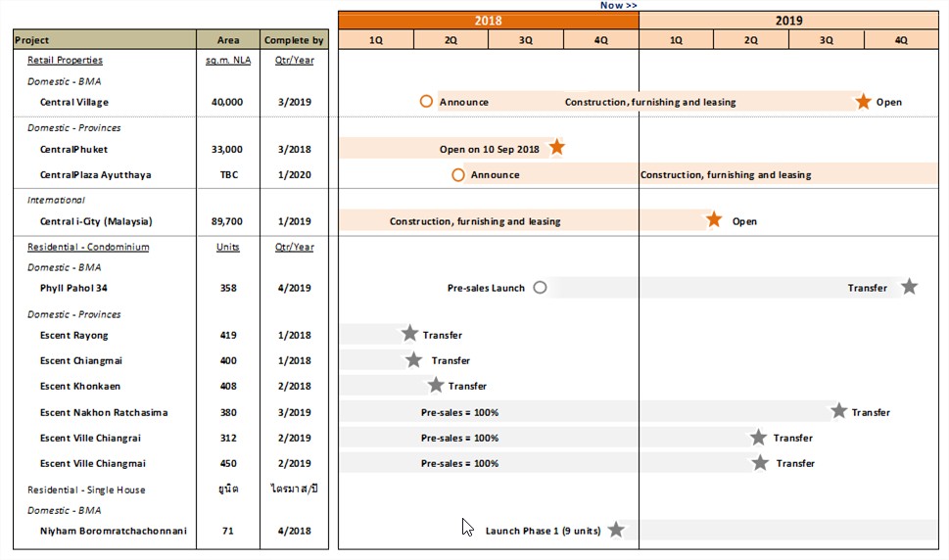Image resolution: width=949 pixels, height=560 pixels.
Task: Select the CentralPlaza Ayutthaya project name
Action: [x=96, y=175]
